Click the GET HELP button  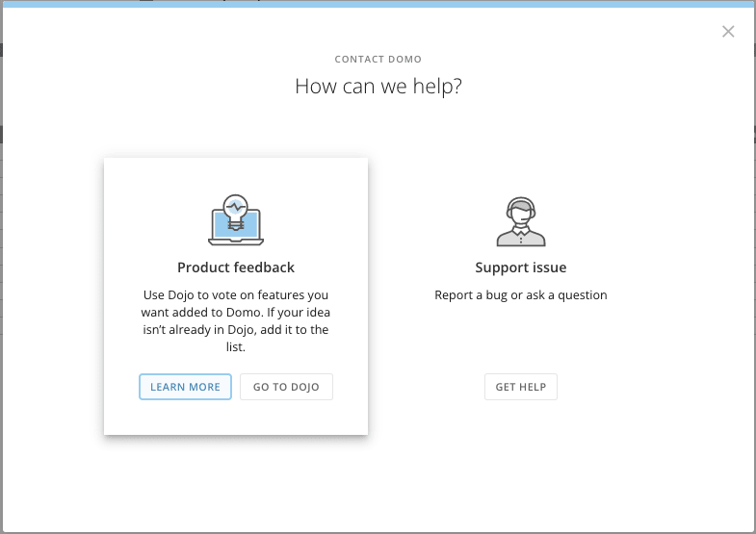(521, 387)
